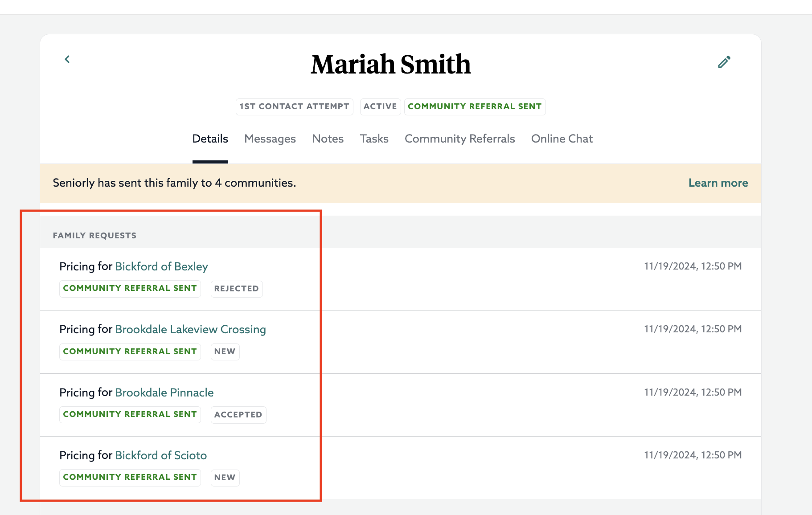Click the Mariah Smith name heading
The width and height of the screenshot is (812, 515).
(x=391, y=64)
